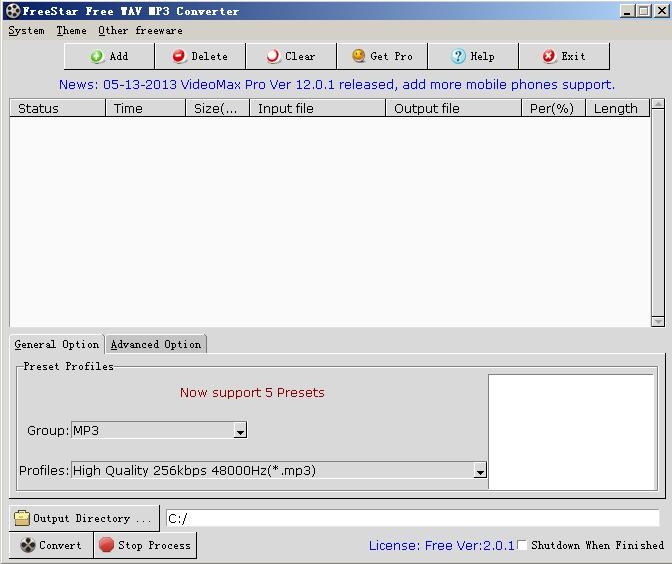
Task: Click the Length column header
Action: click(618, 108)
